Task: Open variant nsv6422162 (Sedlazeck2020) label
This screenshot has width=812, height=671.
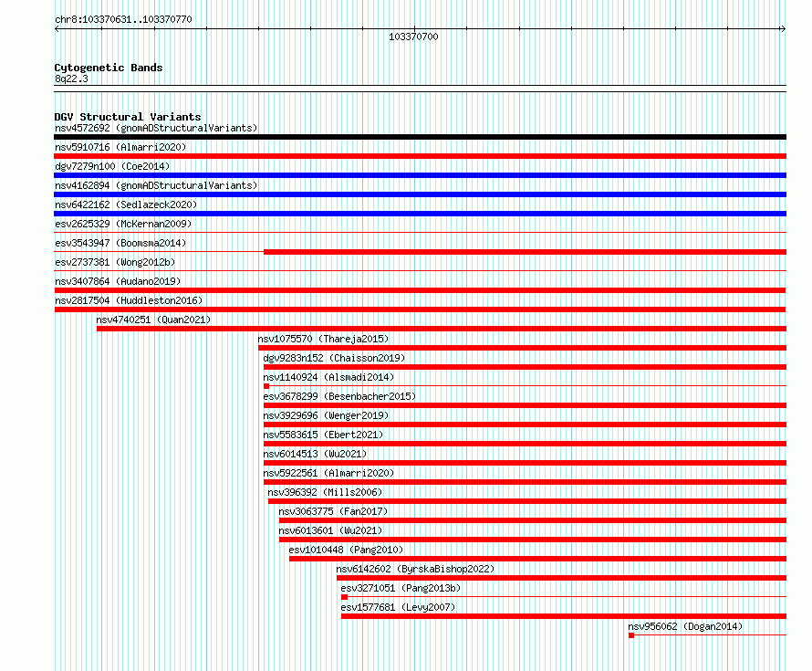Action: coord(126,204)
